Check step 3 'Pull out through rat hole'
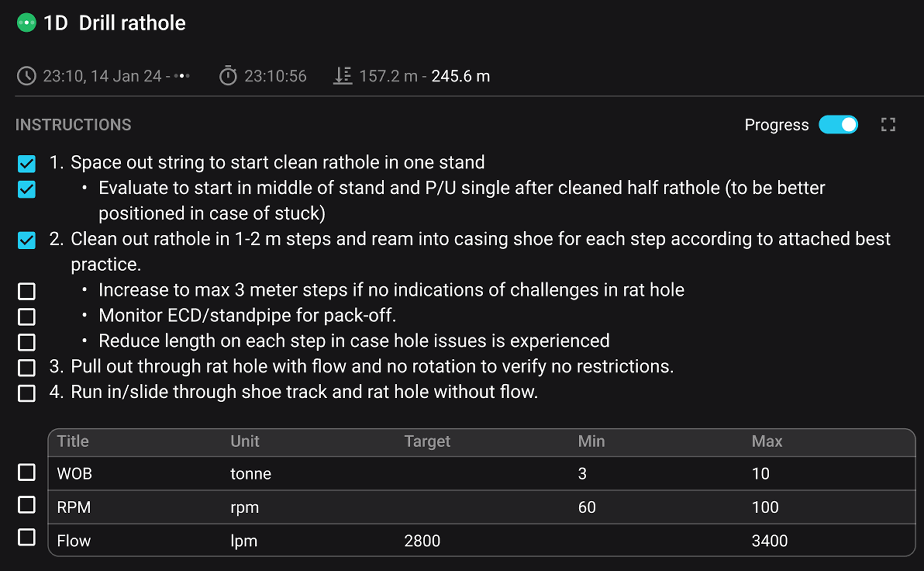 26,367
